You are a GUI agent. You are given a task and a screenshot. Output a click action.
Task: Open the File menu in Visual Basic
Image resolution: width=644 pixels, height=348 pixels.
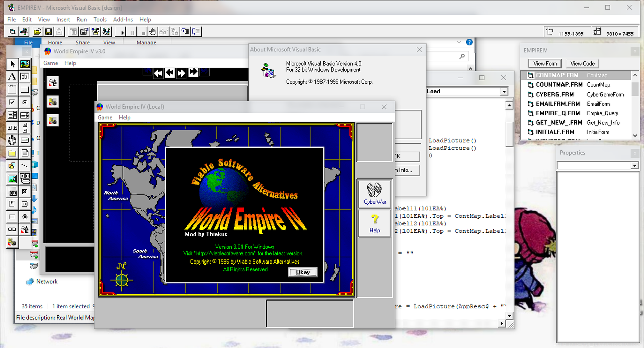click(x=11, y=20)
